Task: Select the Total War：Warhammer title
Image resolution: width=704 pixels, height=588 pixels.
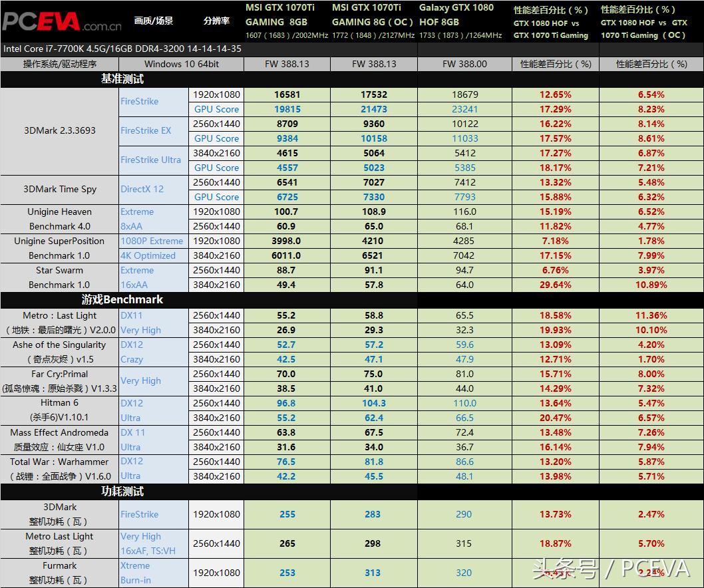Action: (59, 462)
